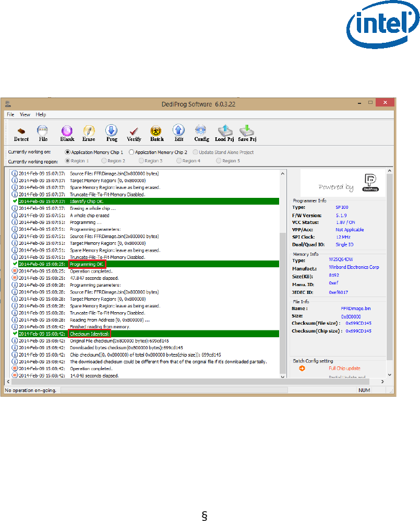Click horizontal scrollbar left arrow
The width and height of the screenshot is (420, 521).
[x=8, y=382]
